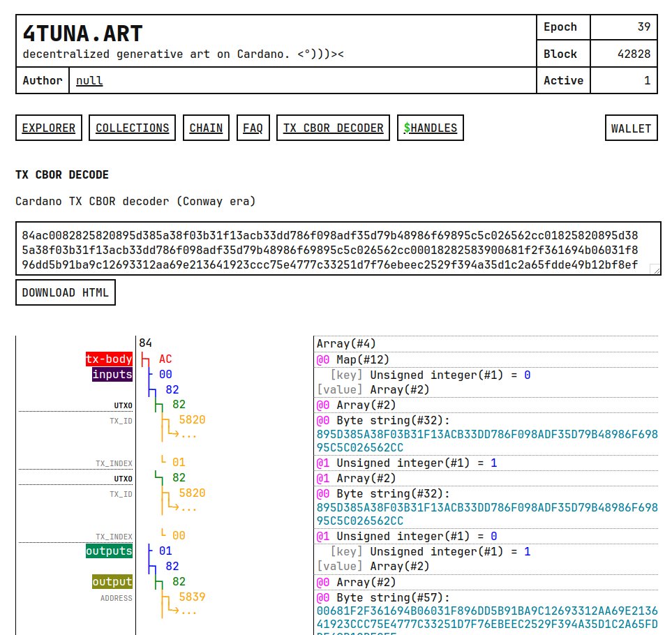
Task: Click the red 'AC' map byte
Action: click(165, 359)
